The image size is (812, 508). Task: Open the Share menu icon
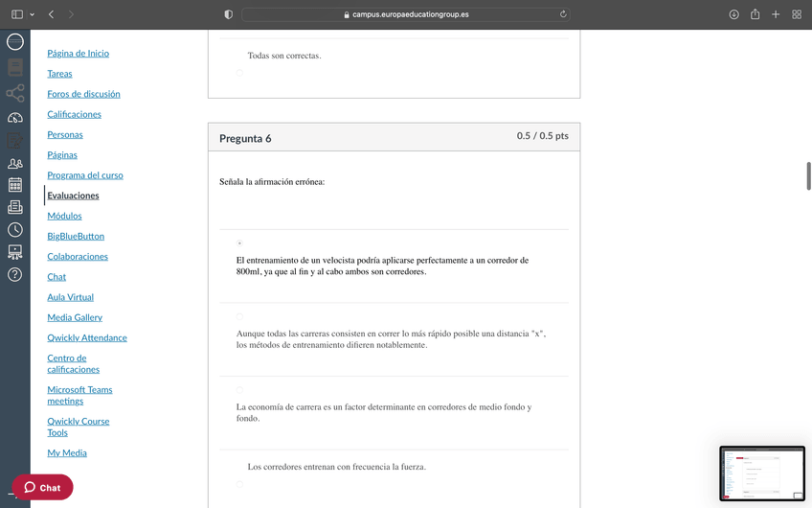click(x=756, y=14)
